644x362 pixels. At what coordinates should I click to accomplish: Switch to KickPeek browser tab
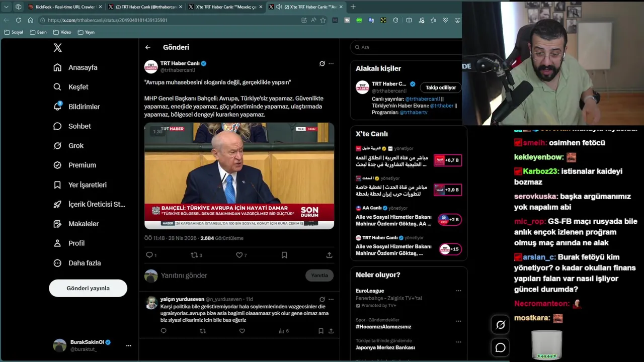click(x=64, y=7)
